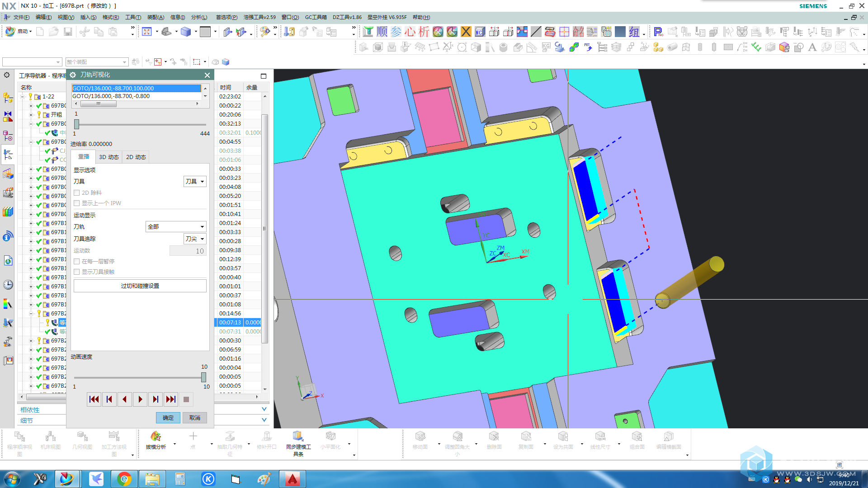Image resolution: width=868 pixels, height=488 pixels.
Task: Click the rewind to start playback button
Action: 94,399
